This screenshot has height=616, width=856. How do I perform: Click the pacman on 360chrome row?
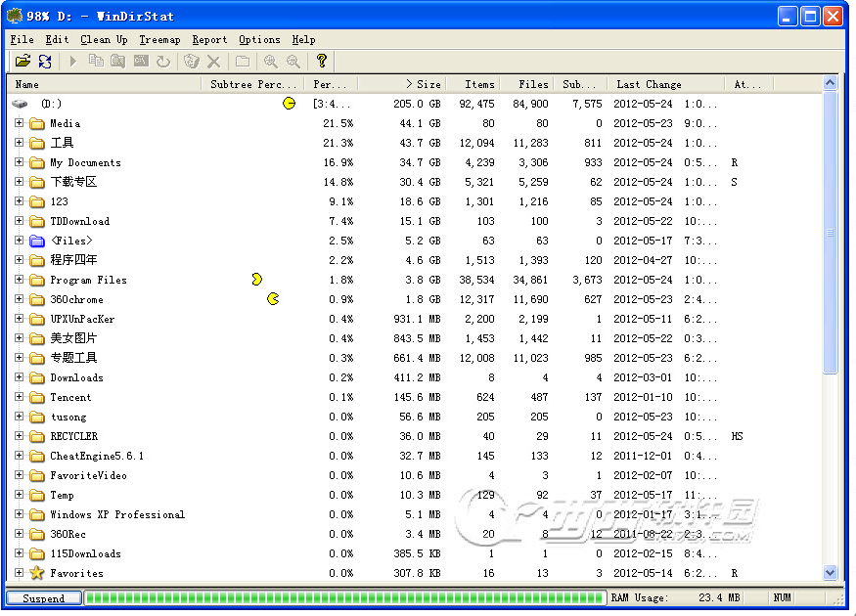pyautogui.click(x=273, y=298)
